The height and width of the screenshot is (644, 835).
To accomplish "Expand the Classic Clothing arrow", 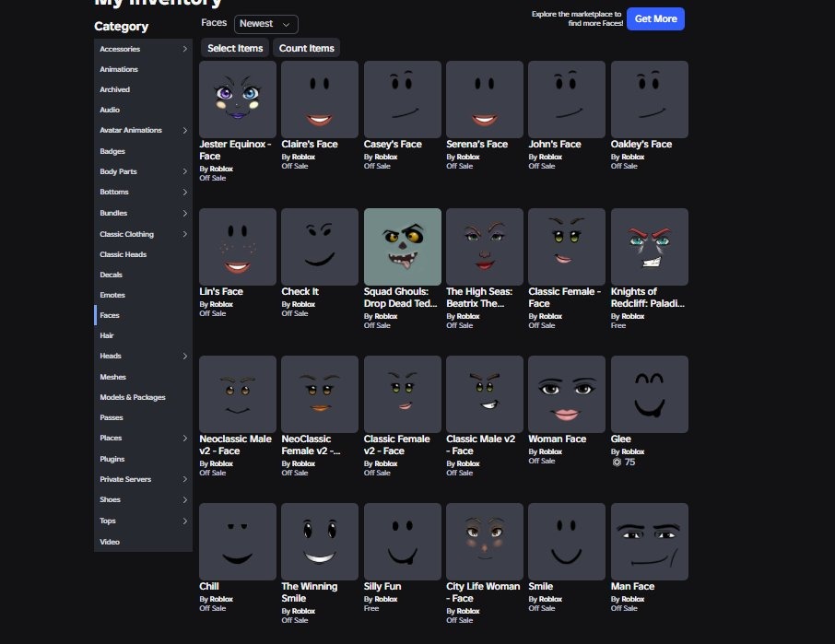I will coord(184,234).
